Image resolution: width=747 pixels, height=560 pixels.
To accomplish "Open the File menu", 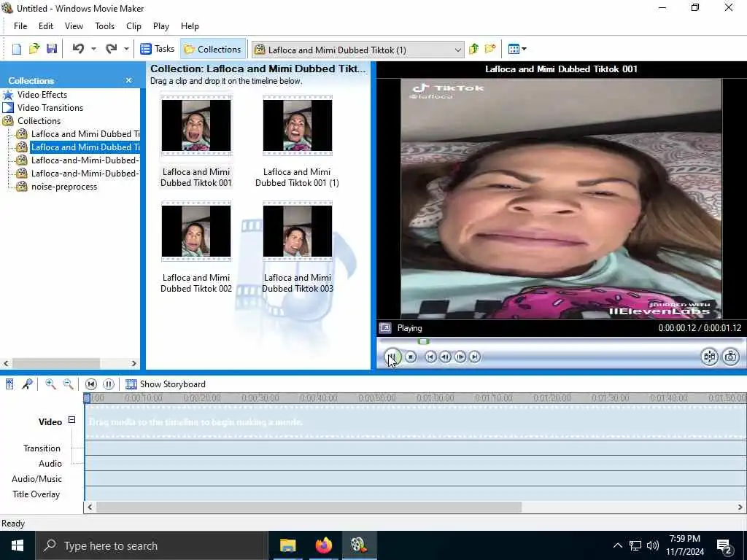I will [x=20, y=26].
